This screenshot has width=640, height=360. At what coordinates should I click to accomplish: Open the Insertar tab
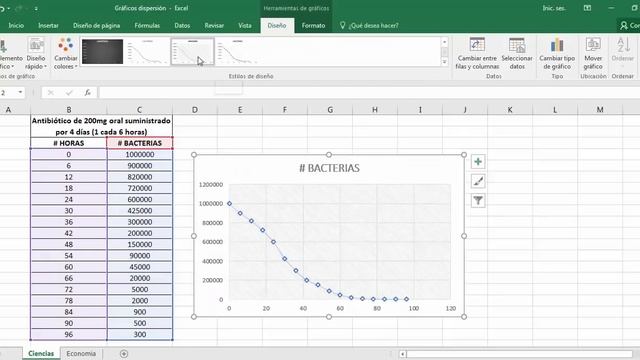click(48, 25)
